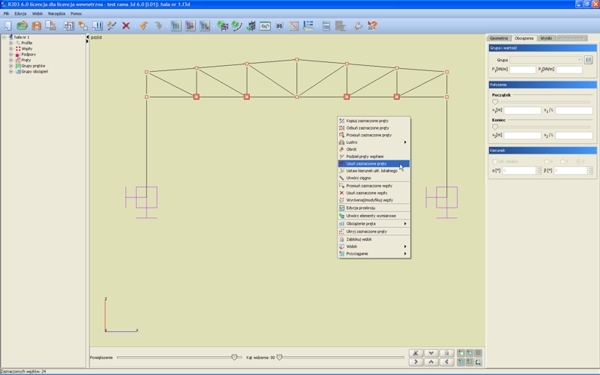Image resolution: width=600 pixels, height=375 pixels.
Task: Click the Pręty tree item label
Action: [26, 60]
